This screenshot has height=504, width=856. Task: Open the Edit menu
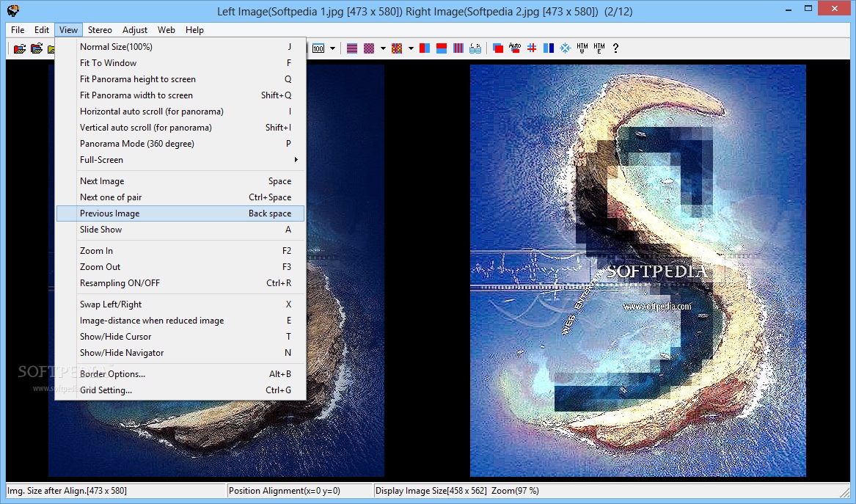(x=42, y=30)
